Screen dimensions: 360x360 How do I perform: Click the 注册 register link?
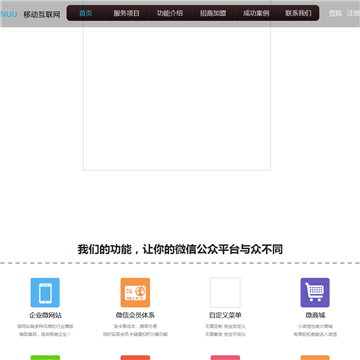[x=353, y=13]
